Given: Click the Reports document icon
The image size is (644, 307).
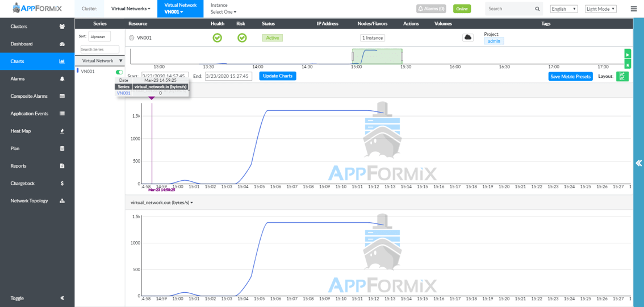Looking at the screenshot, I should (x=62, y=166).
